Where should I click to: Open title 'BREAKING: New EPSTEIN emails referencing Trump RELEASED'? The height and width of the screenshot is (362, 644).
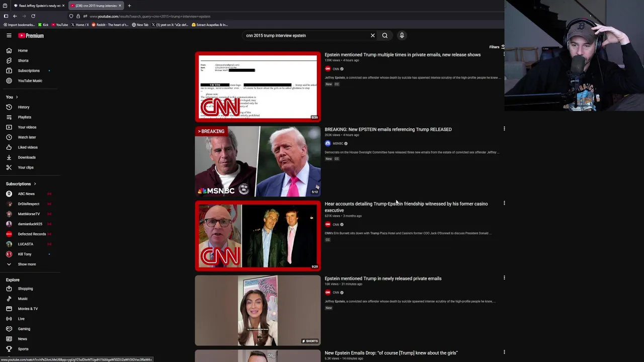coord(388,130)
